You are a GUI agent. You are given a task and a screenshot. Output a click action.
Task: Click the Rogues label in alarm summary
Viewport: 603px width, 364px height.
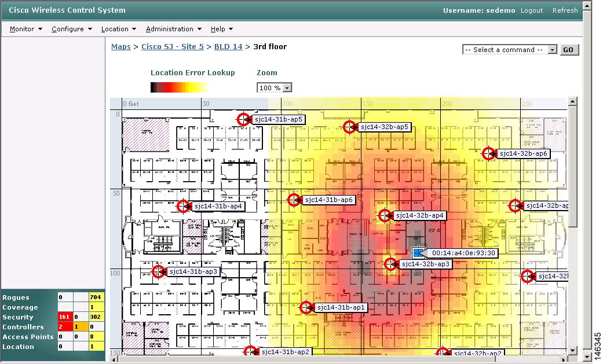click(16, 297)
